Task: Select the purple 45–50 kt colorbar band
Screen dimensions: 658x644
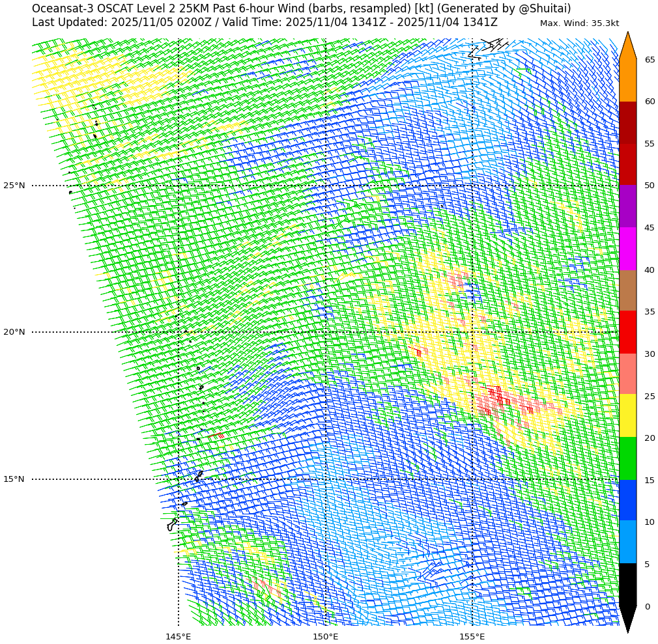Action: tap(627, 206)
